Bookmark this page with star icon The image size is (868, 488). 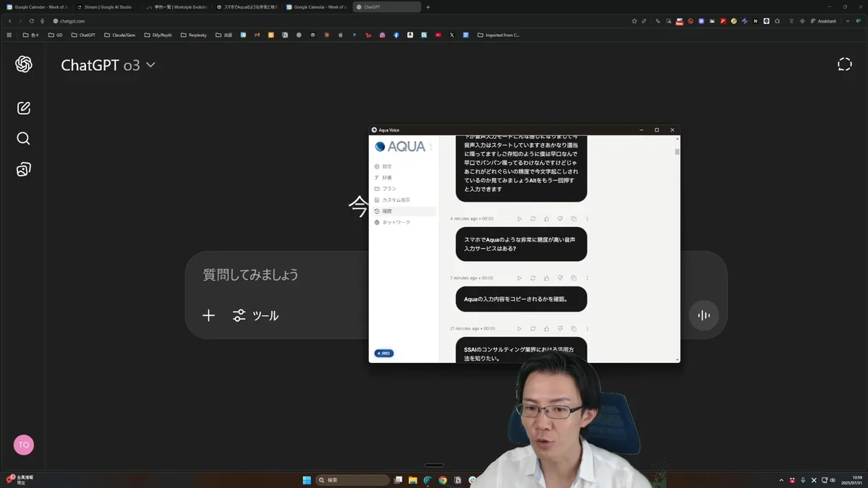click(x=634, y=21)
